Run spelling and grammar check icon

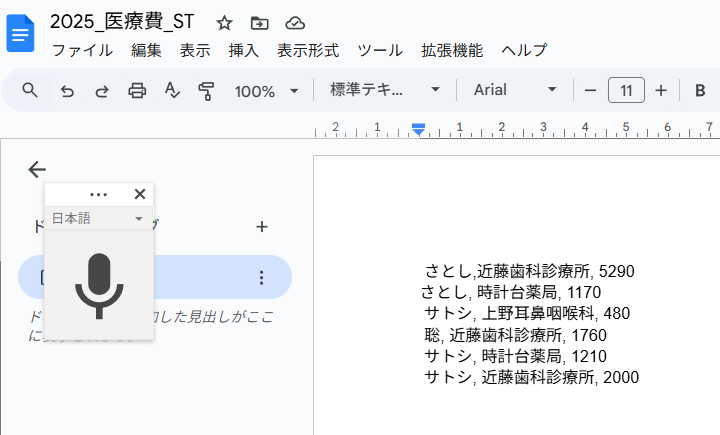171,91
